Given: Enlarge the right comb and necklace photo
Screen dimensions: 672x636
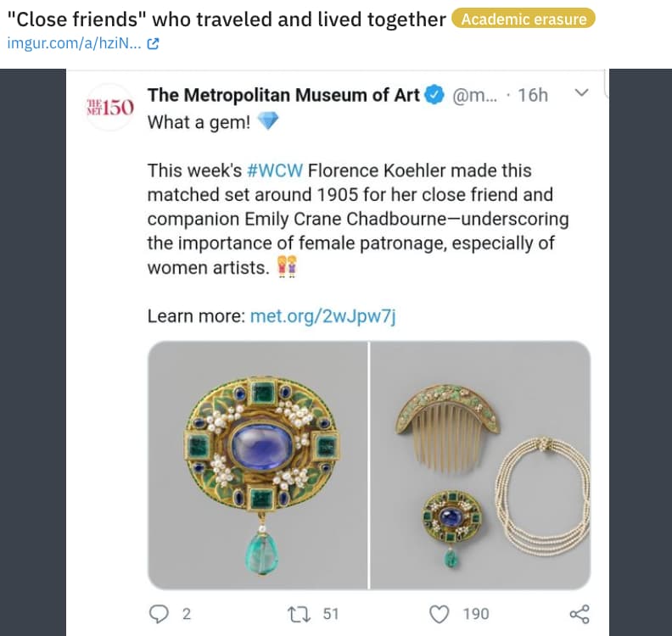Looking at the screenshot, I should (x=481, y=465).
